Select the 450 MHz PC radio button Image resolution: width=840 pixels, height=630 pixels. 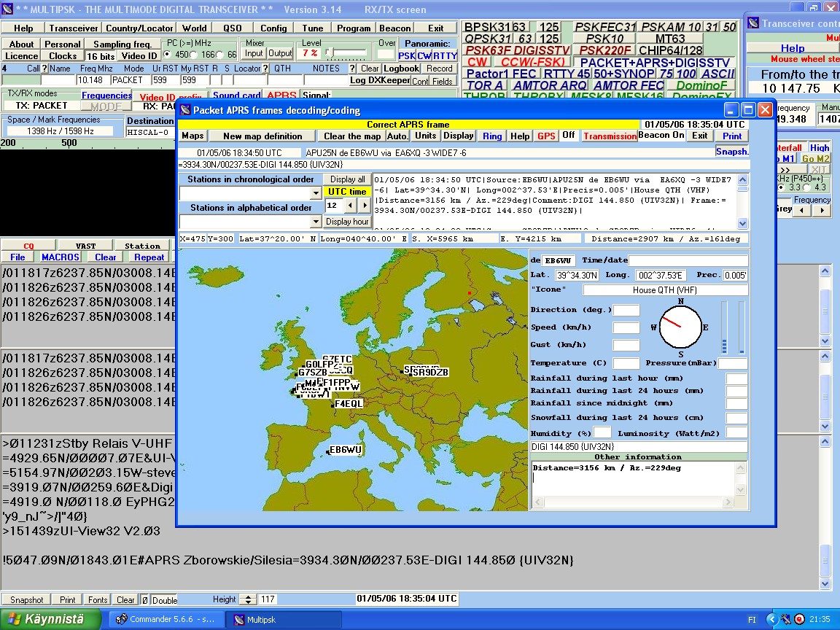[x=167, y=55]
